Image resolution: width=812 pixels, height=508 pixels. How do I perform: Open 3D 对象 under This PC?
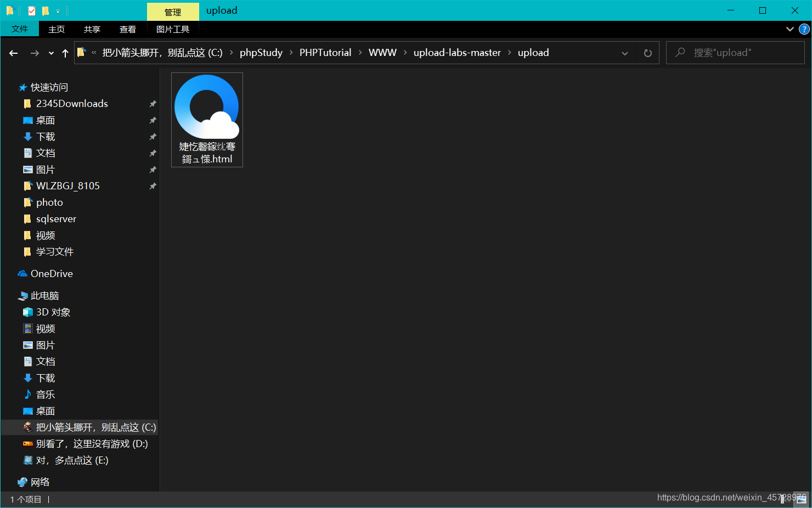[x=53, y=312]
